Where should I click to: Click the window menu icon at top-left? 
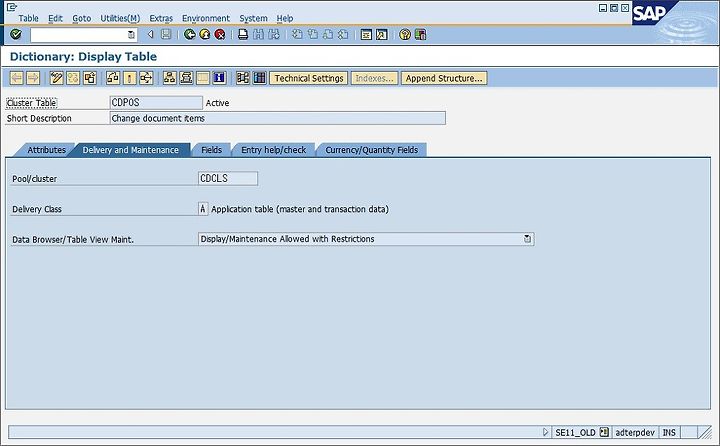11,7
